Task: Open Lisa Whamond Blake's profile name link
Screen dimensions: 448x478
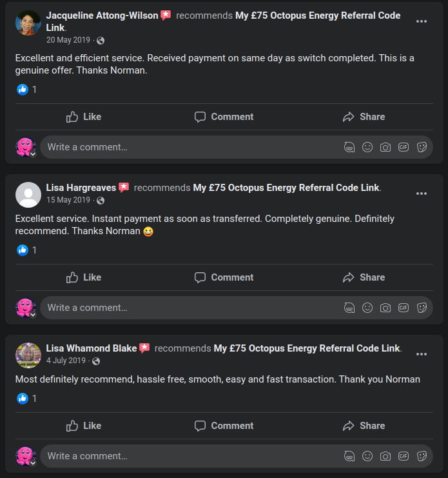Action: [x=92, y=348]
